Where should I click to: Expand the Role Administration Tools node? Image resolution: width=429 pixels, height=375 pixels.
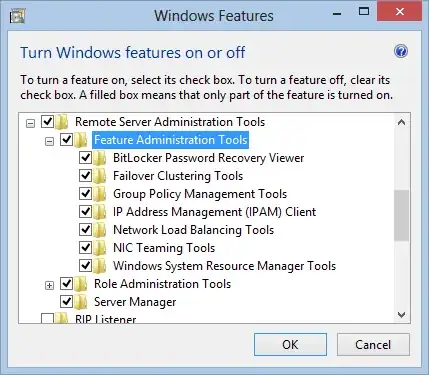pos(49,285)
